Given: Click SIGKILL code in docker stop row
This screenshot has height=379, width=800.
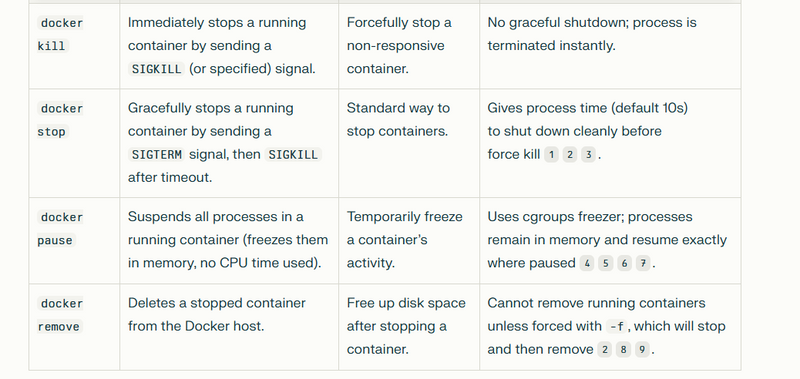Looking at the screenshot, I should pos(293,155).
